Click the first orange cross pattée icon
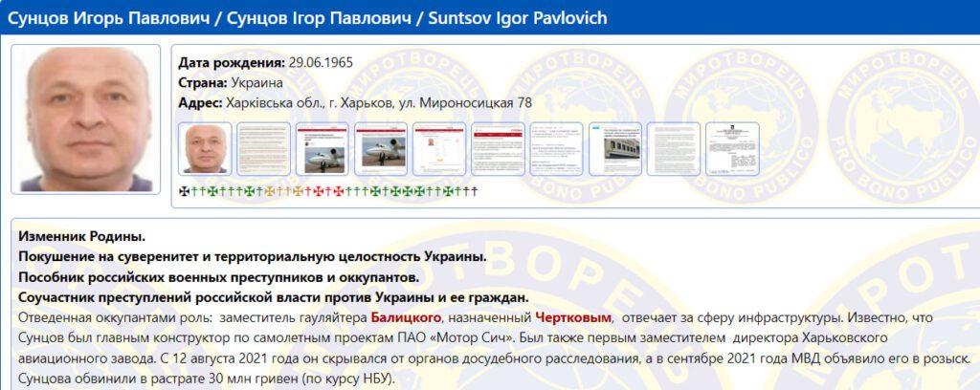Screen dimensions: 980x390 click(x=269, y=191)
